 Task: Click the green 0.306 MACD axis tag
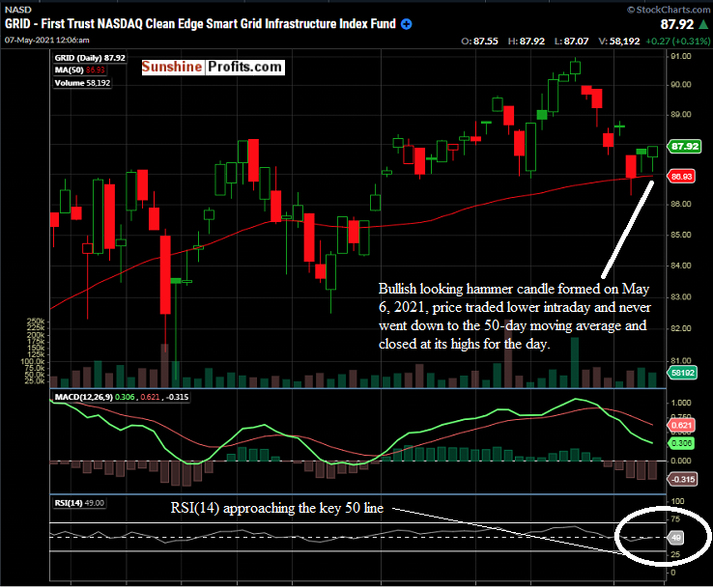pos(681,443)
